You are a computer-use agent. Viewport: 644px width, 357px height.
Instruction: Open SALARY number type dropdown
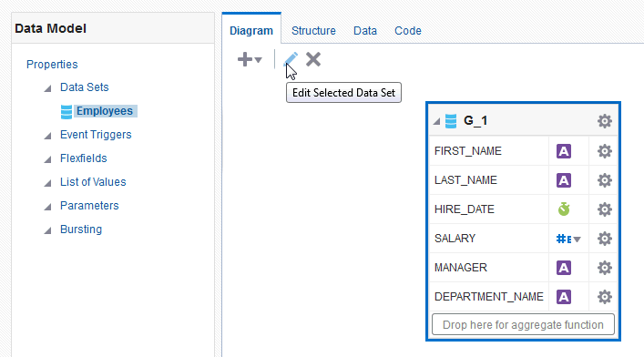click(x=568, y=239)
